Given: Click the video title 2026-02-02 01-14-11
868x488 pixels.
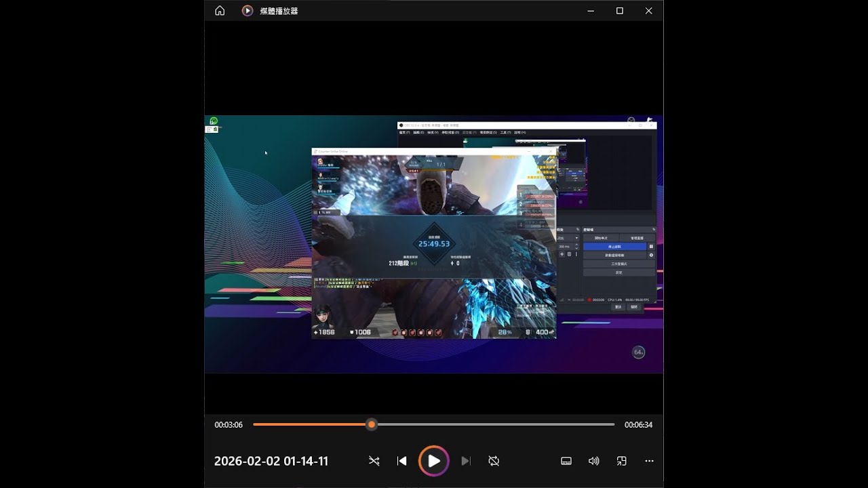Looking at the screenshot, I should 271,461.
